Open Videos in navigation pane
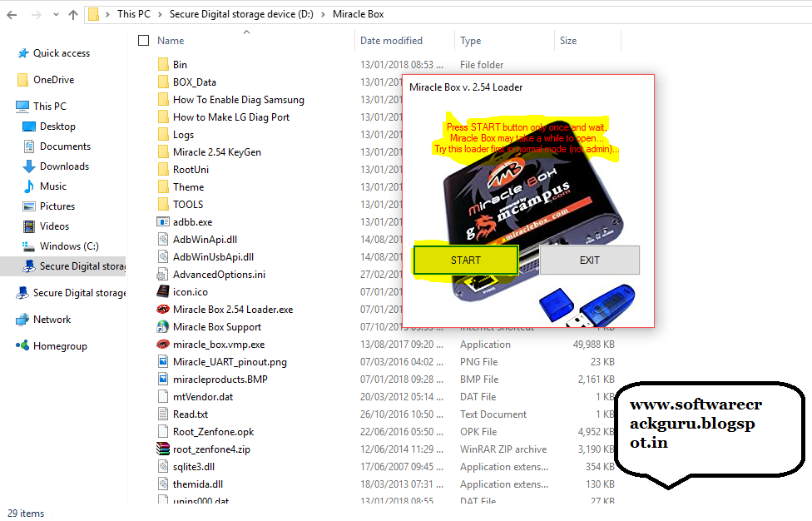 click(46, 226)
